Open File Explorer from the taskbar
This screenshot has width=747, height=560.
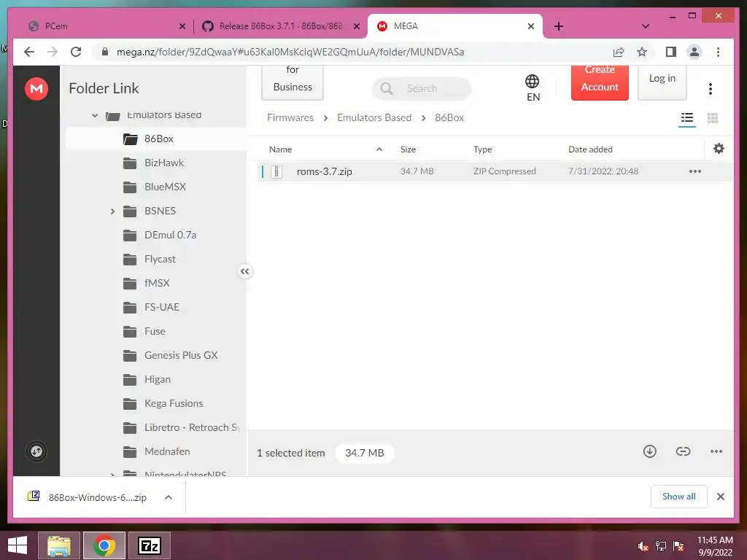pyautogui.click(x=58, y=545)
